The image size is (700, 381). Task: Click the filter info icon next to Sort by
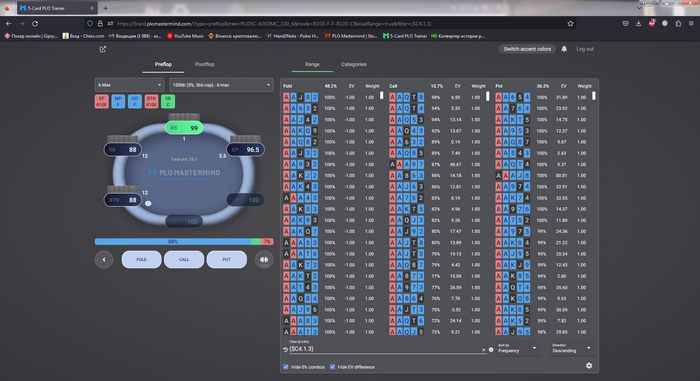pyautogui.click(x=491, y=350)
